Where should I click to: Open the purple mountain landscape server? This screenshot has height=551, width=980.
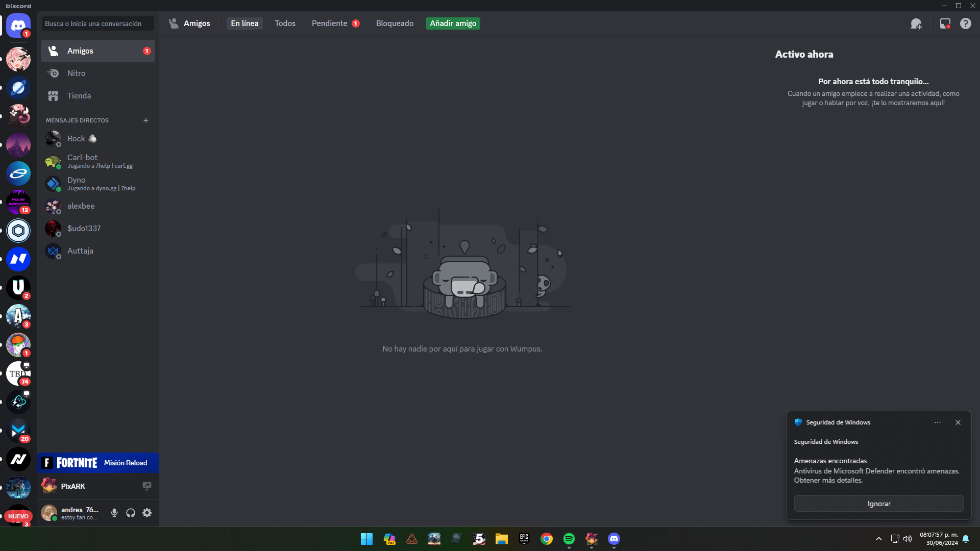(18, 145)
